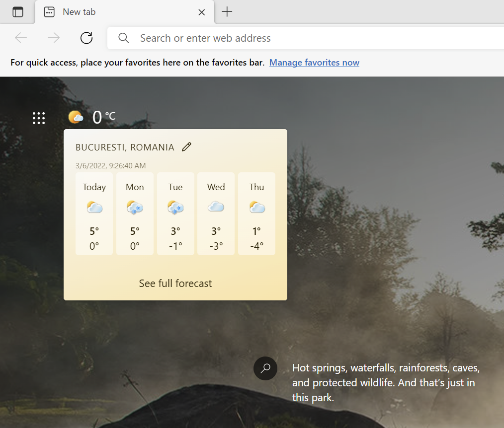Open a new tab with plus button
Viewport: 504px width, 428px height.
(x=227, y=12)
